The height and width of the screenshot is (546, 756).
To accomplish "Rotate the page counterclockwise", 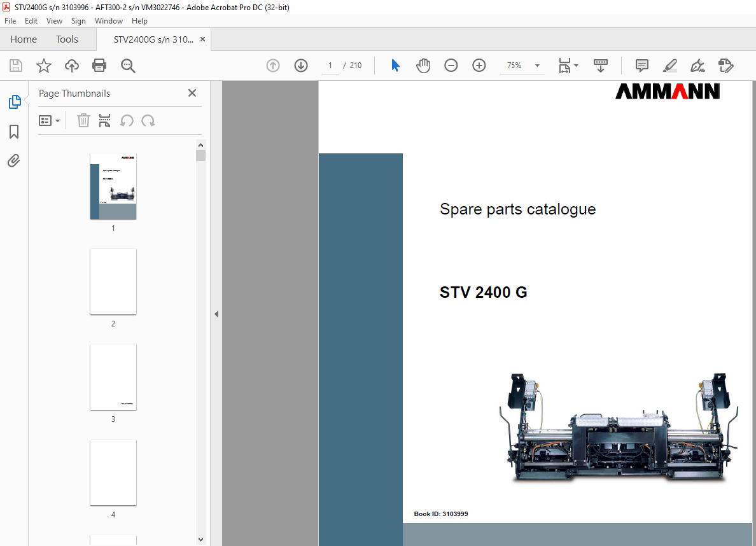I will (127, 120).
